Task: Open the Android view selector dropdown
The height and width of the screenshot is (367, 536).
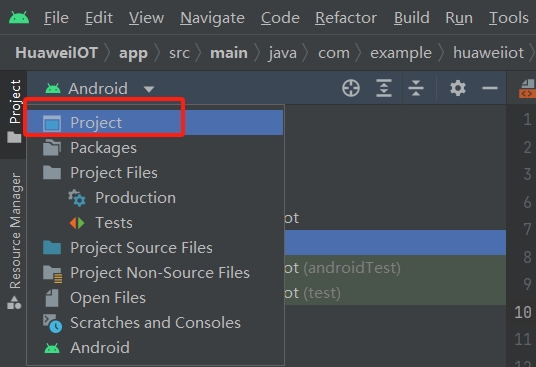Action: pyautogui.click(x=100, y=89)
